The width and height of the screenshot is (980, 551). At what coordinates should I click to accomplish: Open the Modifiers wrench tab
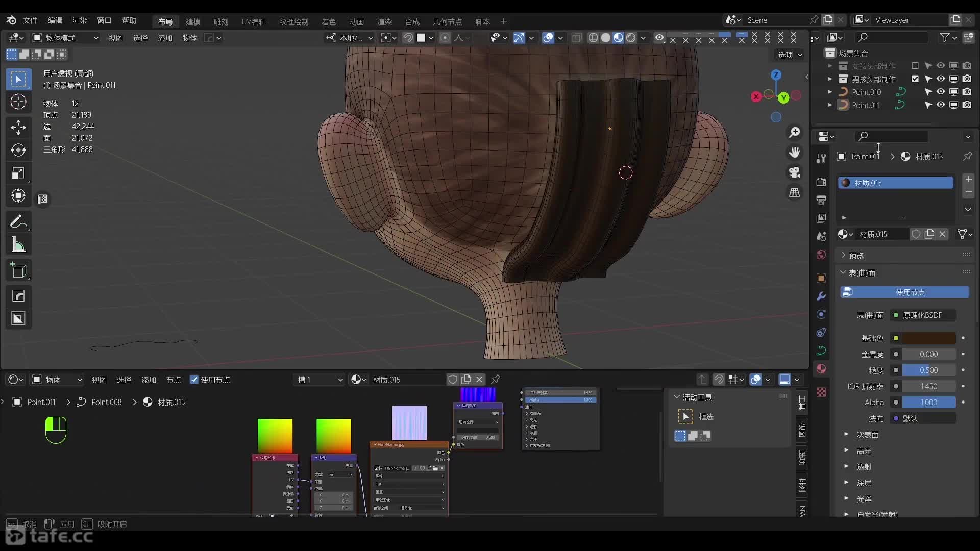(x=821, y=296)
